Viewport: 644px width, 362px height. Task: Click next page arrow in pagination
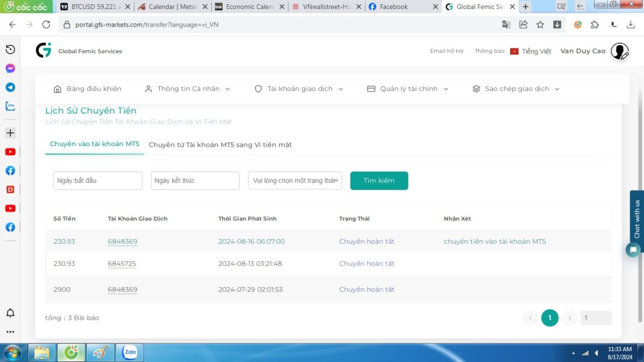(570, 318)
